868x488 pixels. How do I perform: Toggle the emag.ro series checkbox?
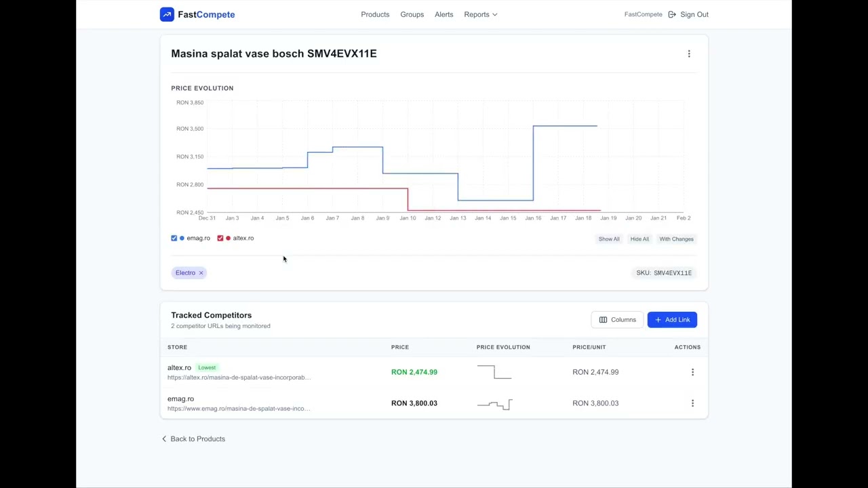pos(174,239)
